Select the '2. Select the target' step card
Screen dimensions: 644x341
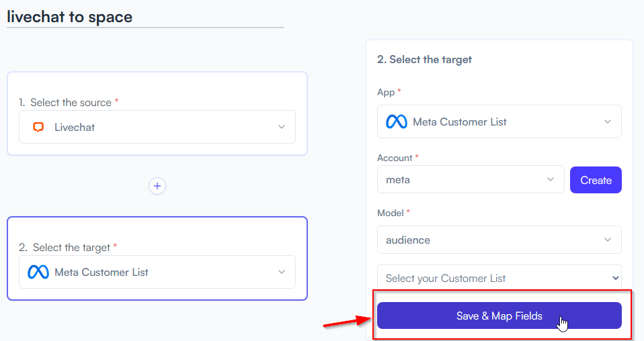pyautogui.click(x=157, y=258)
